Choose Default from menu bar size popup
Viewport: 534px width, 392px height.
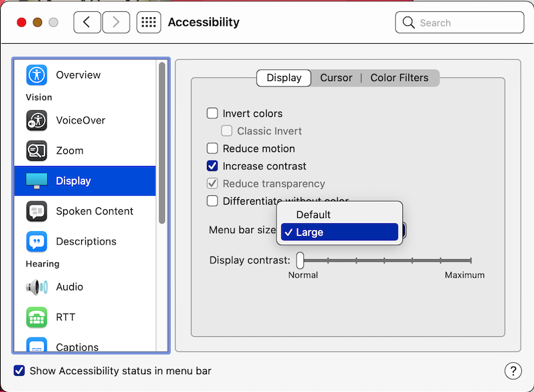[313, 215]
